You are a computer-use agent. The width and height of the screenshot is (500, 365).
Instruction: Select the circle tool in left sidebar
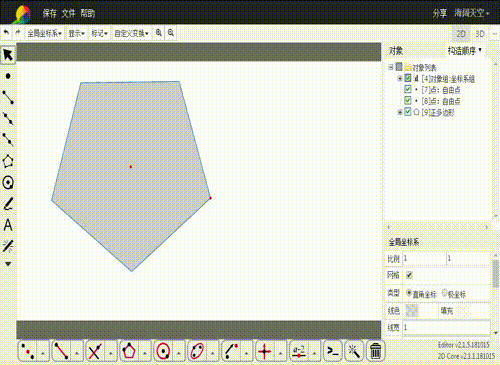pyautogui.click(x=8, y=183)
